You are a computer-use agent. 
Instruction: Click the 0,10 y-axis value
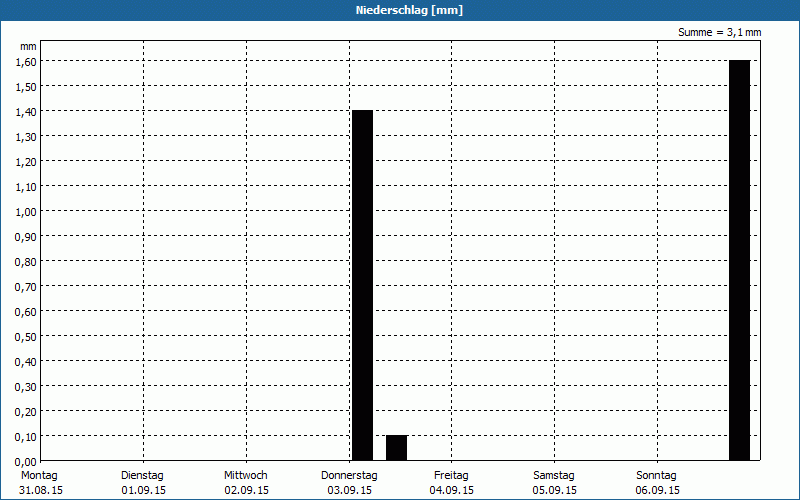point(26,437)
